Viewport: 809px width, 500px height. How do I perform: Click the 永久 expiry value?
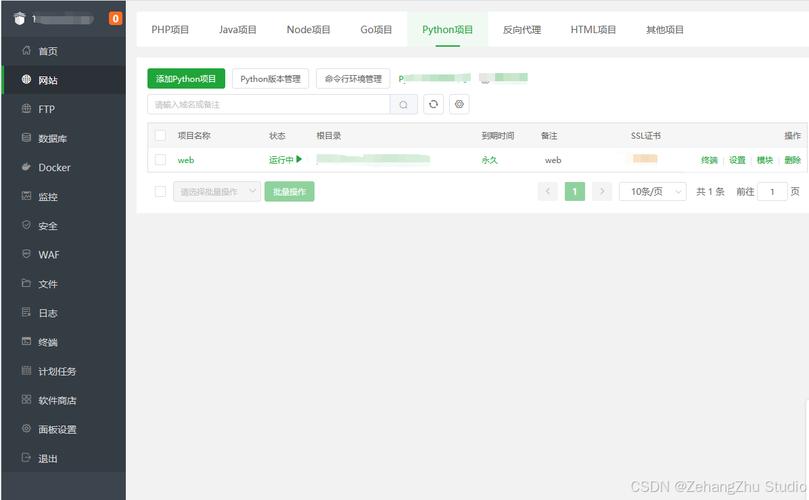(x=490, y=160)
